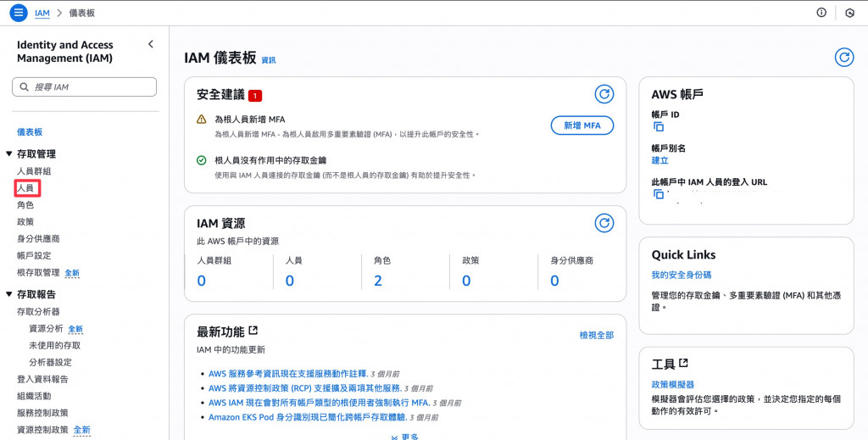Click 資訊 link beside IAM 儀表板
This screenshot has height=440, width=868.
[269, 60]
